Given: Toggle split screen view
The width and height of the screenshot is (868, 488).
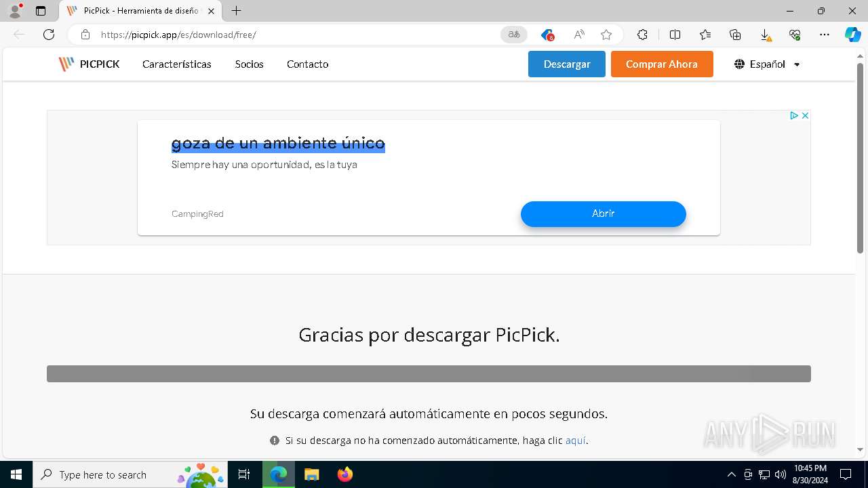Looking at the screenshot, I should coord(675,35).
